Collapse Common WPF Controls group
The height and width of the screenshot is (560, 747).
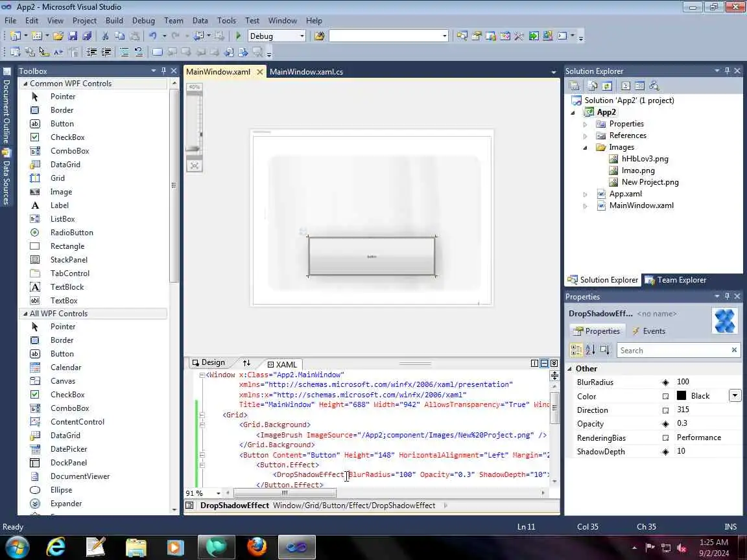click(x=25, y=84)
